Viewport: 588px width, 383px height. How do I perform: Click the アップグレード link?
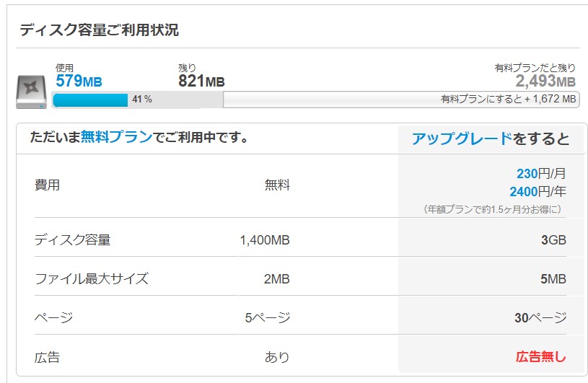point(462,138)
